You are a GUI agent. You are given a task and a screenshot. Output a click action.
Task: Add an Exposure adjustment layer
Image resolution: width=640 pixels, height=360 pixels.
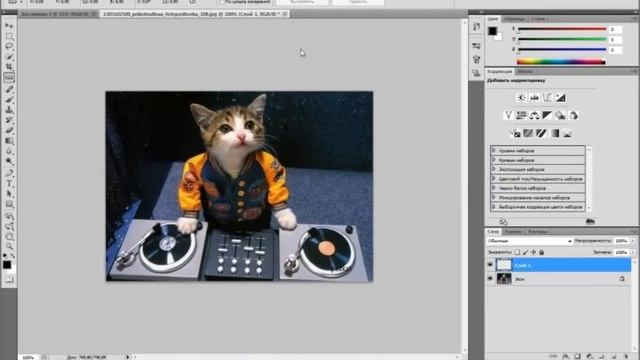[560, 98]
